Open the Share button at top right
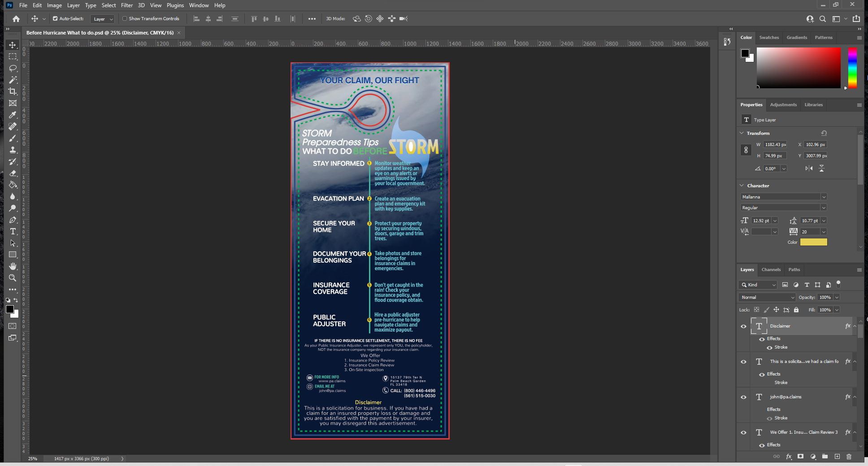 856,19
